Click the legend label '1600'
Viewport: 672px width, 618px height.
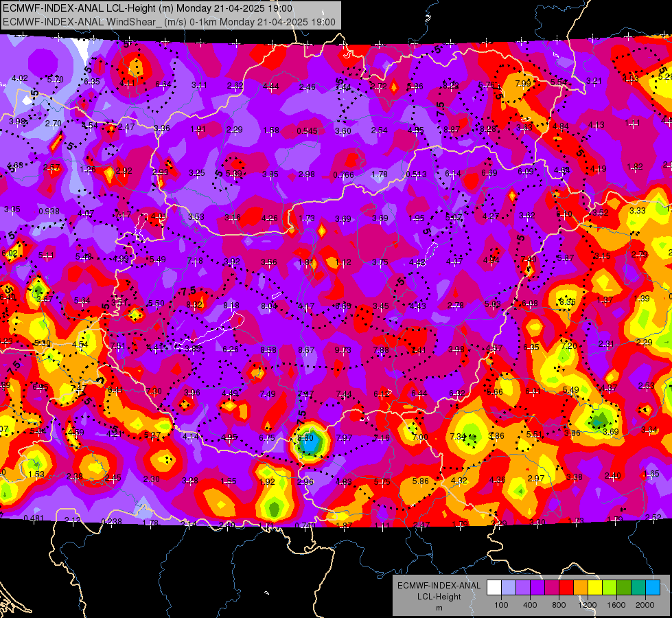click(x=616, y=605)
